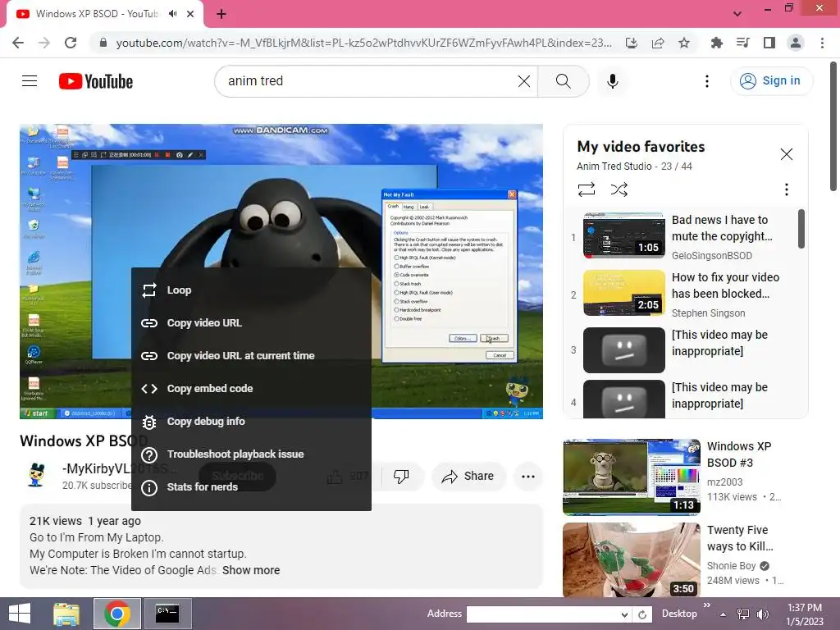
Task: Open a new tab with plus button
Action: tap(221, 14)
